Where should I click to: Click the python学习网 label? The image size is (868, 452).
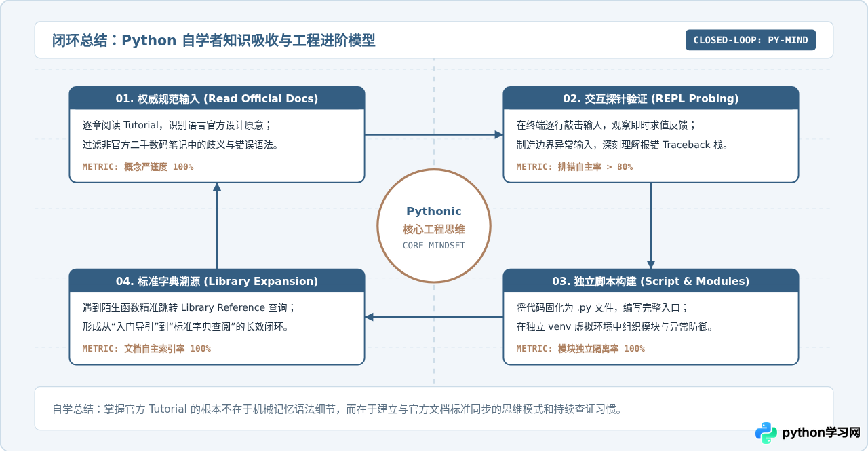[821, 432]
